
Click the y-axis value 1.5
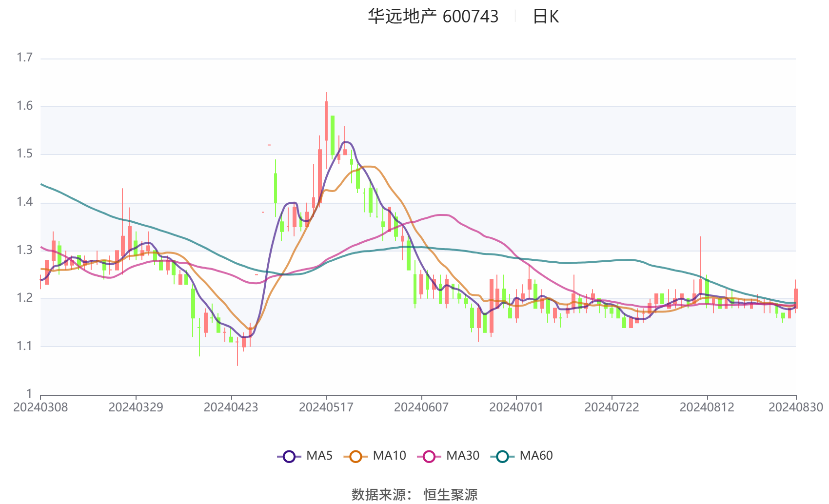point(24,154)
